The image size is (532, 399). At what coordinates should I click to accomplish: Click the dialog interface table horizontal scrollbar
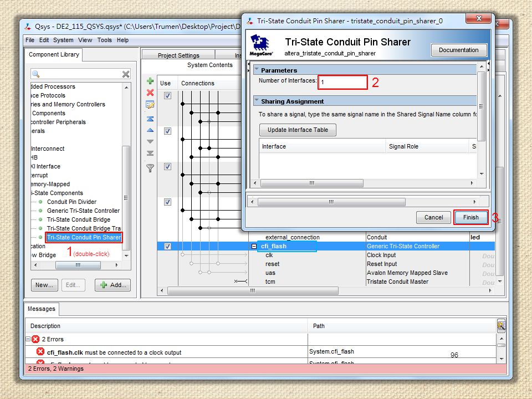pos(312,183)
